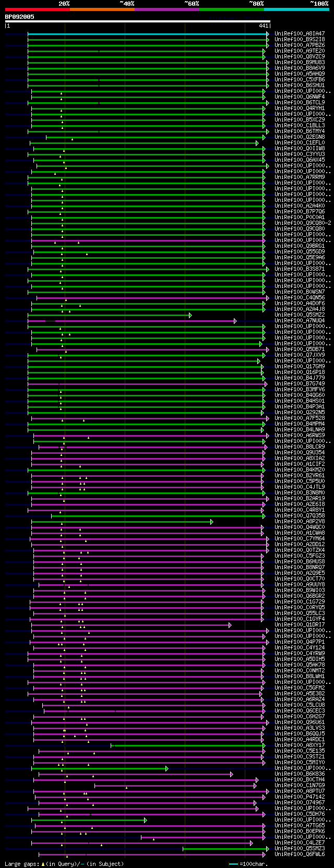
Task: Select the UniRef100_A8XY17 label
Action: coord(300,745)
